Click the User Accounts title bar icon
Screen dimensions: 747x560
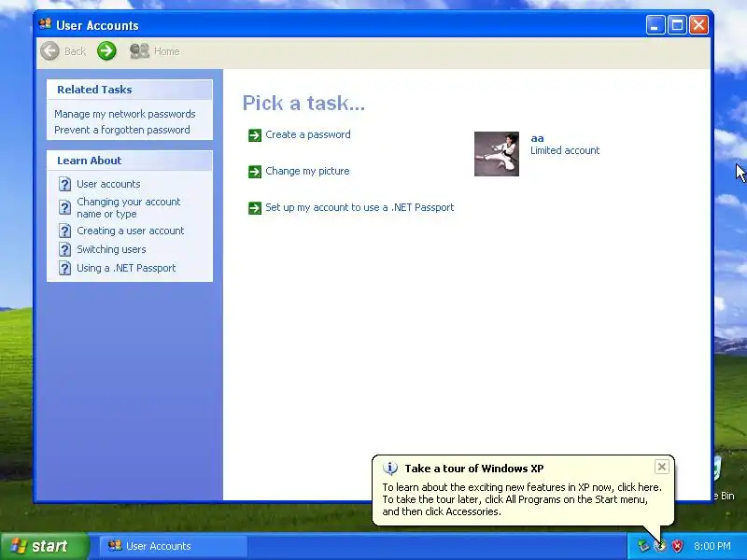click(x=45, y=24)
